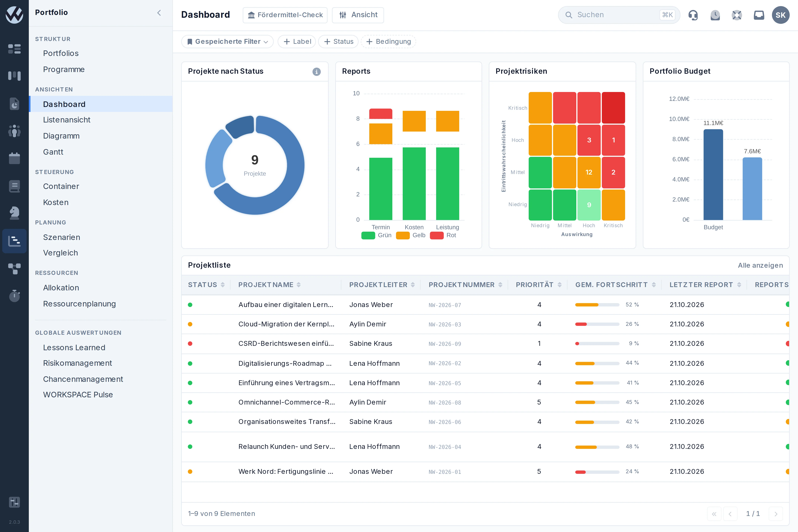This screenshot has width=798, height=532.
Task: Focus the Suchen search field
Action: point(619,15)
